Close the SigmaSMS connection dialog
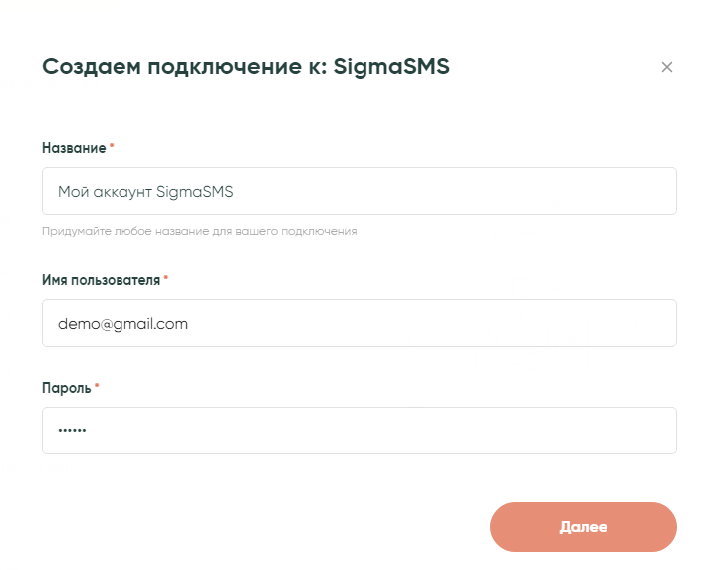The image size is (728, 570). coord(667,67)
